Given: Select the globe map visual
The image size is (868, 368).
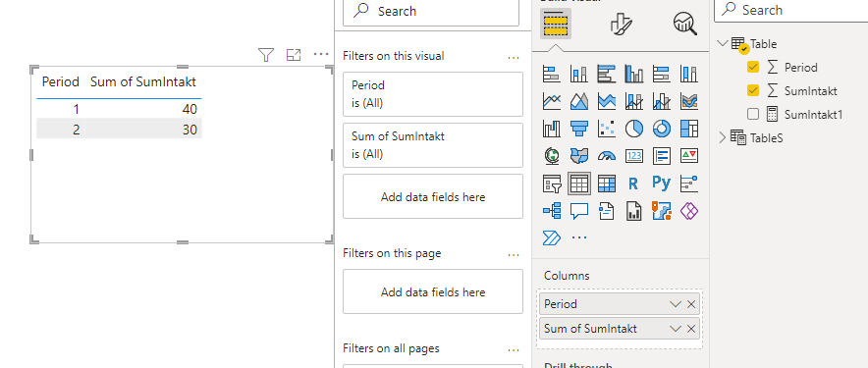Looking at the screenshot, I should [552, 156].
